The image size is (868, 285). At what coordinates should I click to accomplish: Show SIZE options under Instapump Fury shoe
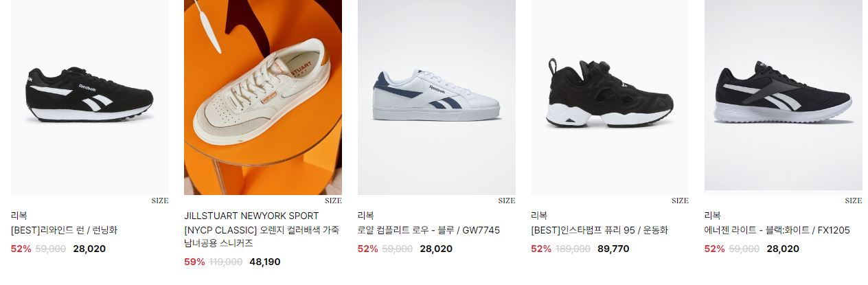[680, 201]
